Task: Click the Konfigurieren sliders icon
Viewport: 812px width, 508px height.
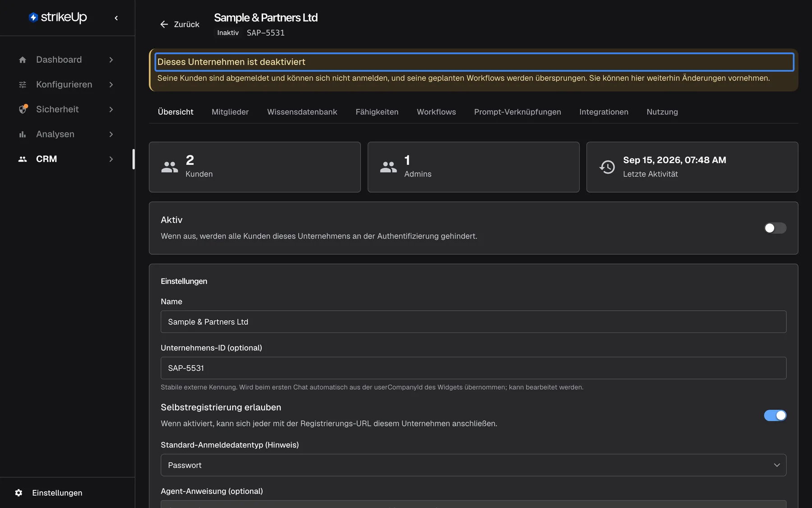Action: (x=23, y=84)
